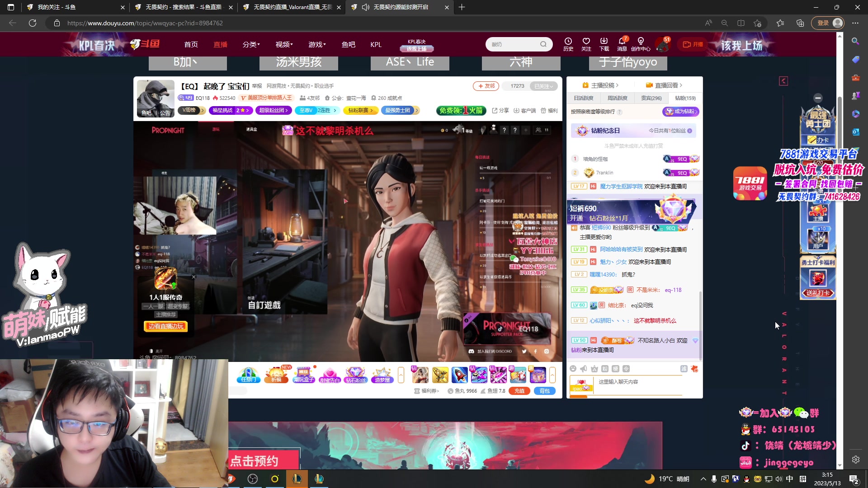Open the 背包 backpack button
The image size is (868, 488).
[545, 391]
